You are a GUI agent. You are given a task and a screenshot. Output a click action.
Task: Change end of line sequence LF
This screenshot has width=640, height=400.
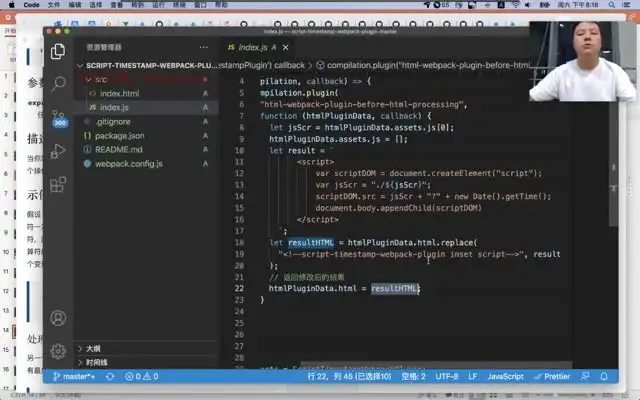coord(473,376)
